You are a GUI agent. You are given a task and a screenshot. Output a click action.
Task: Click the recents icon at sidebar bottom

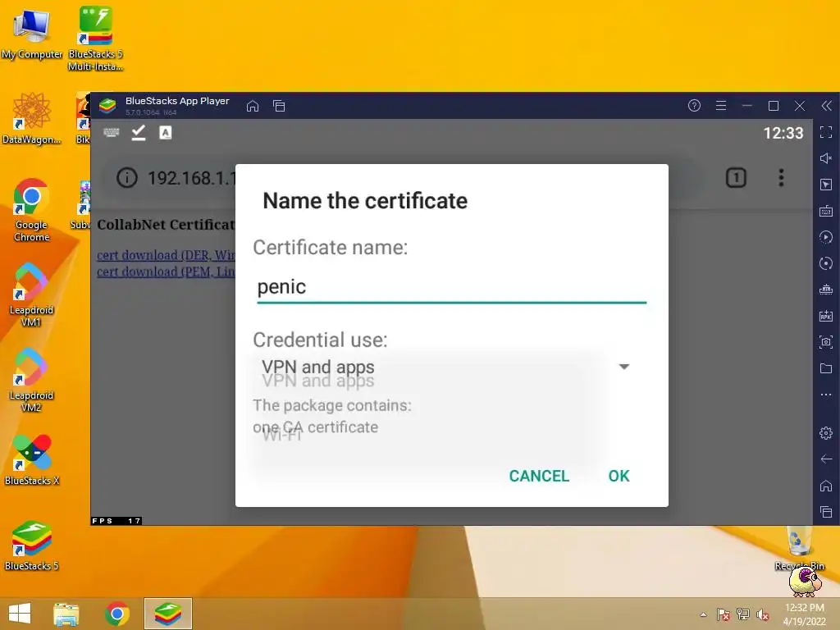826,512
